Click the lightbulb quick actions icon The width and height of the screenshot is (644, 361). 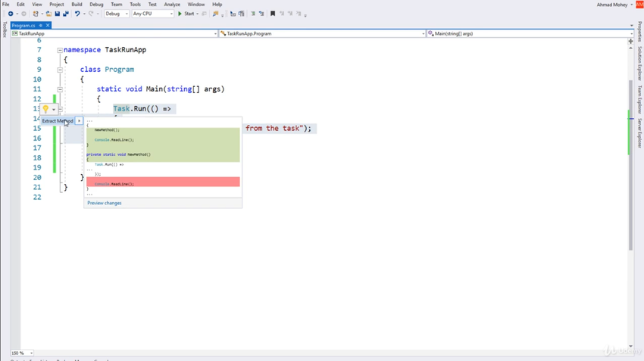pos(45,109)
